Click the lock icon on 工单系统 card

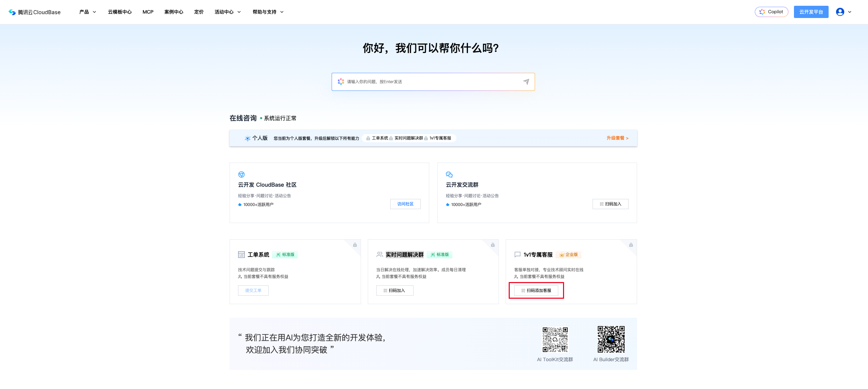click(355, 245)
